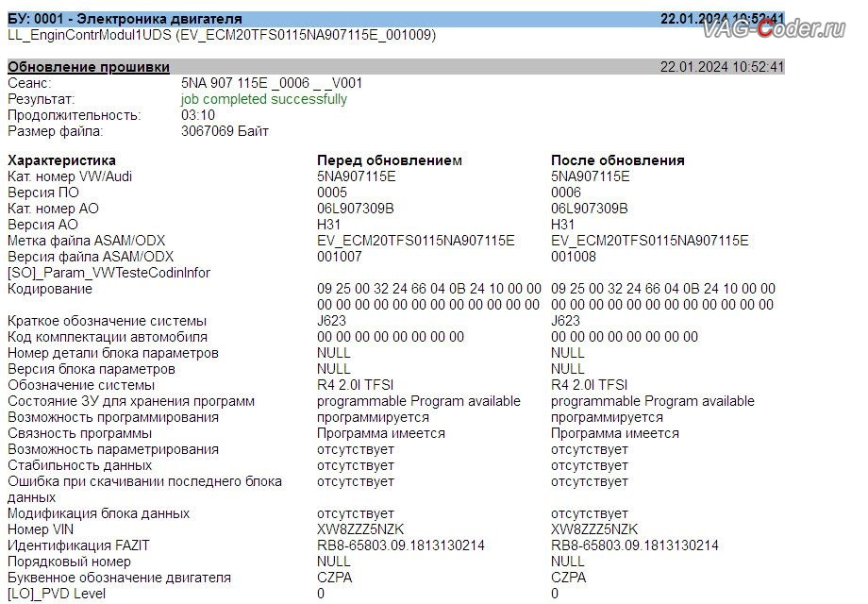Click the "Размер файла:" label
This screenshot has height=604, width=868.
click(x=56, y=131)
